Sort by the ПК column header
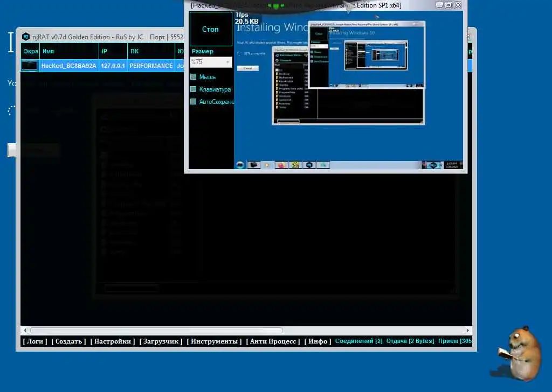This screenshot has width=552, height=392. (x=151, y=51)
